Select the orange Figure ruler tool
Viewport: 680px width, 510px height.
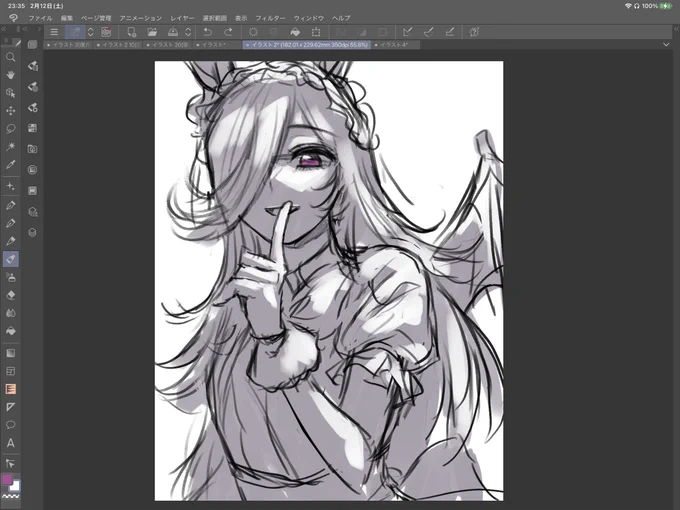click(x=10, y=389)
